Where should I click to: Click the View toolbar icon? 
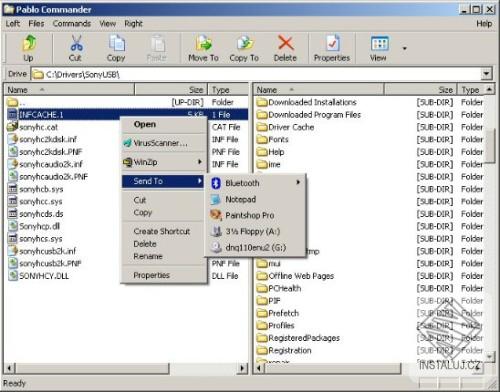tap(379, 43)
